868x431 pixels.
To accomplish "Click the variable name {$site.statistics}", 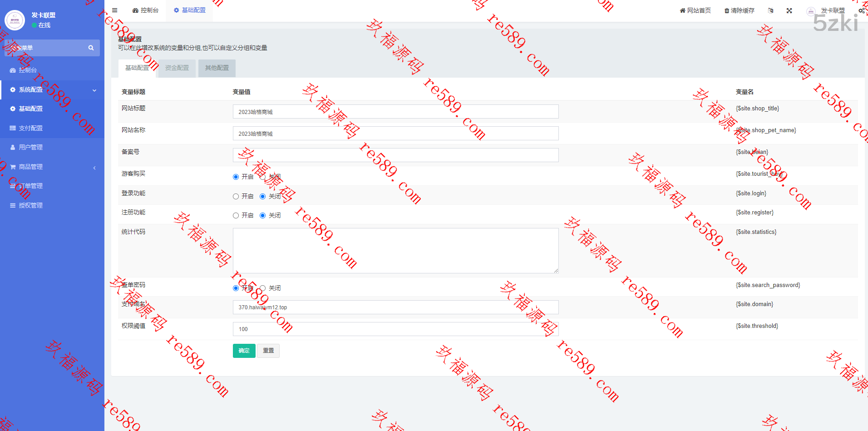I will coord(756,232).
